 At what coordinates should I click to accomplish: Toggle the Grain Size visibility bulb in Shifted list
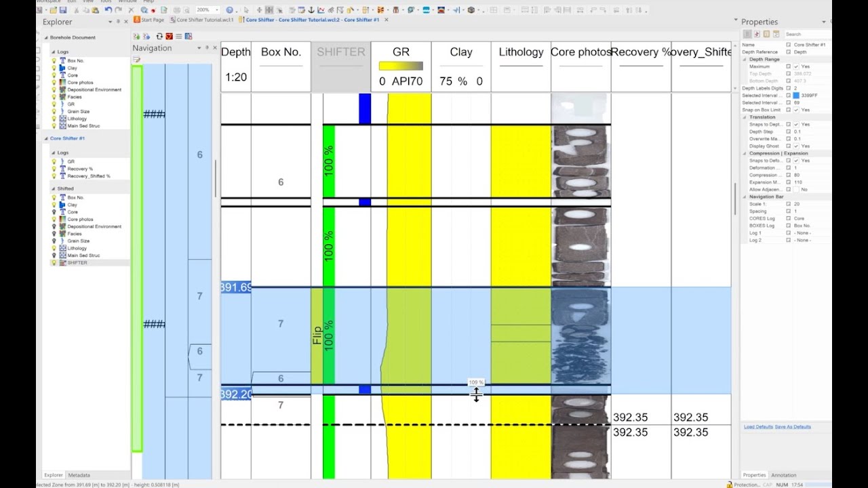[54, 241]
